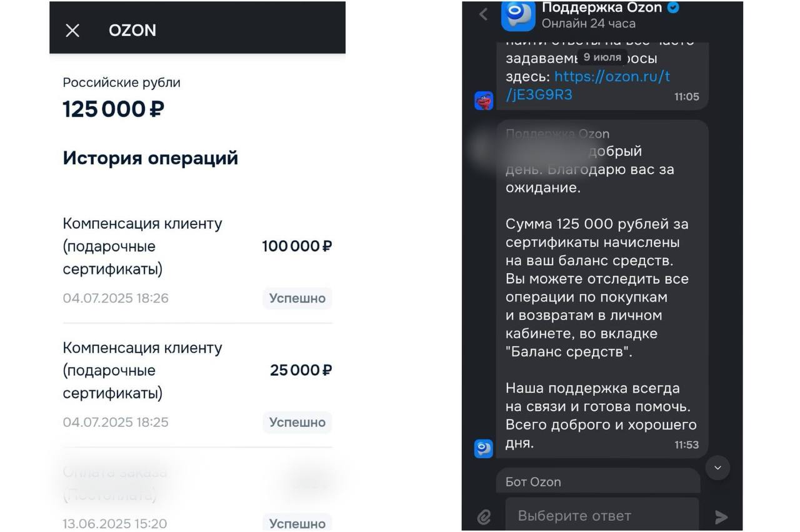Toggle the Успешно status of the 100 000 ₽ compensation
800x532 pixels.
point(297,298)
